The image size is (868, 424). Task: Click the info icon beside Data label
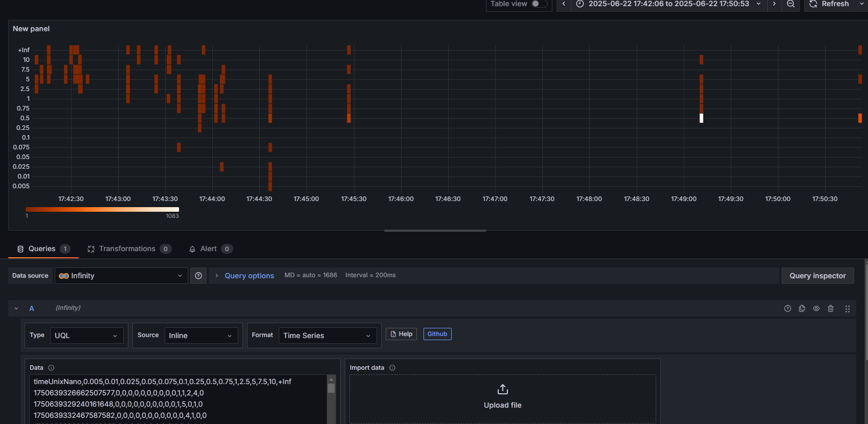pos(51,368)
